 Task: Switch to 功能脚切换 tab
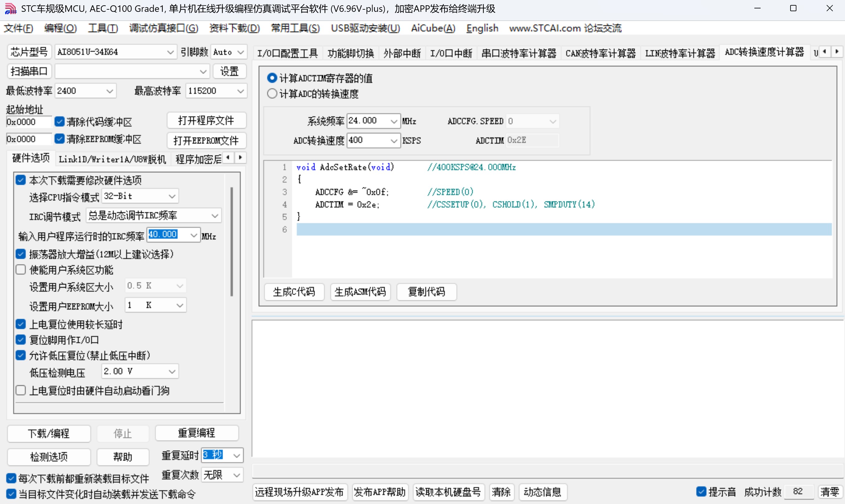click(351, 53)
